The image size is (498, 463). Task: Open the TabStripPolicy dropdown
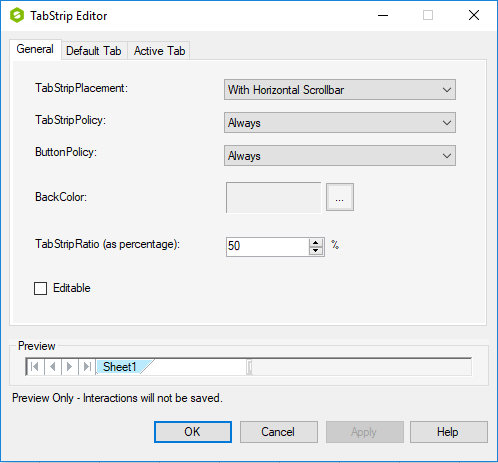pos(340,123)
